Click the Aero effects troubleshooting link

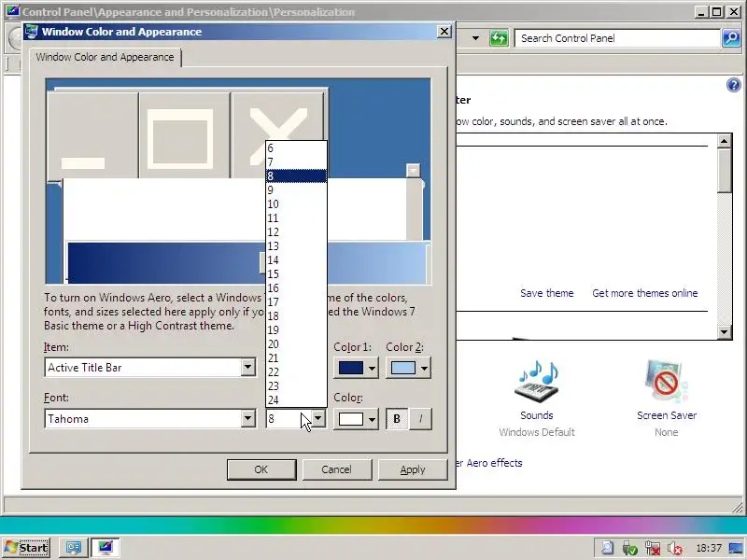pyautogui.click(x=489, y=463)
